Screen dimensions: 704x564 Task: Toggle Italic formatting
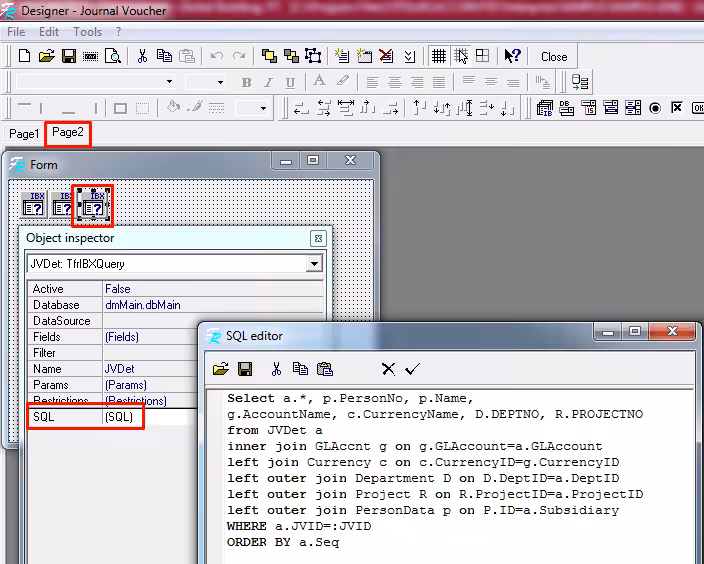point(268,83)
